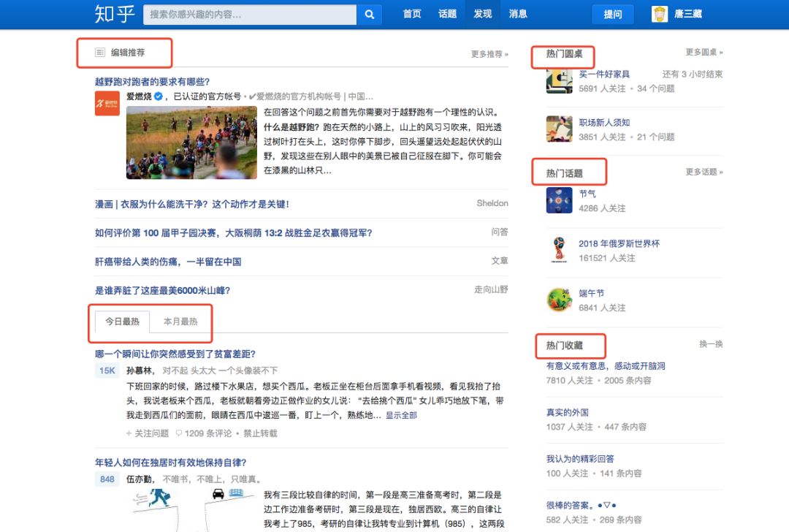The width and height of the screenshot is (789, 532).
Task: Open the 2018 年俄罗斯世界杯 topic
Action: pyautogui.click(x=619, y=243)
